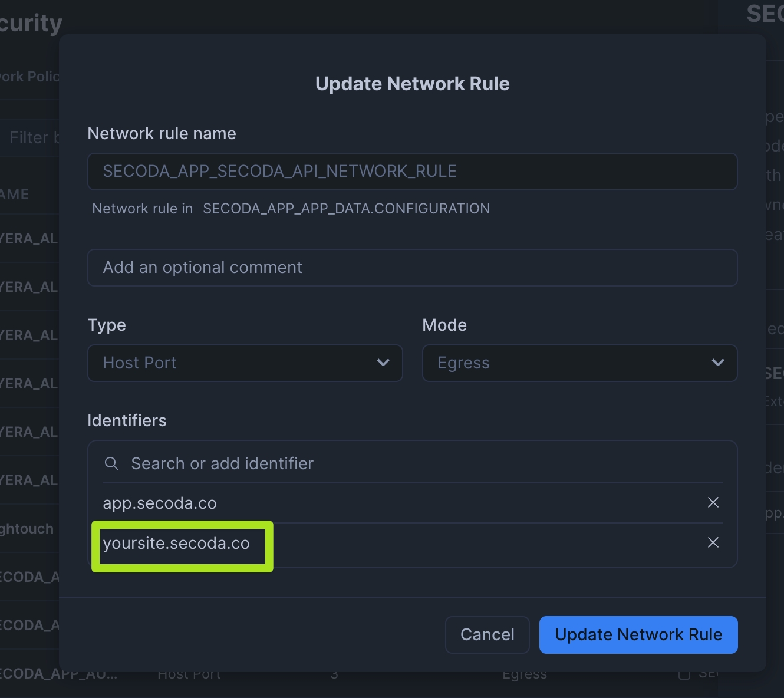The image size is (784, 698).
Task: Click the chevron arrow on Mode field
Action: [x=717, y=363]
